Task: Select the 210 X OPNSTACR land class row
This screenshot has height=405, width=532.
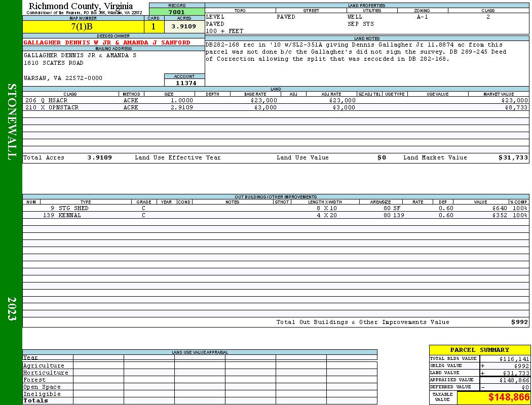Action: pyautogui.click(x=276, y=107)
